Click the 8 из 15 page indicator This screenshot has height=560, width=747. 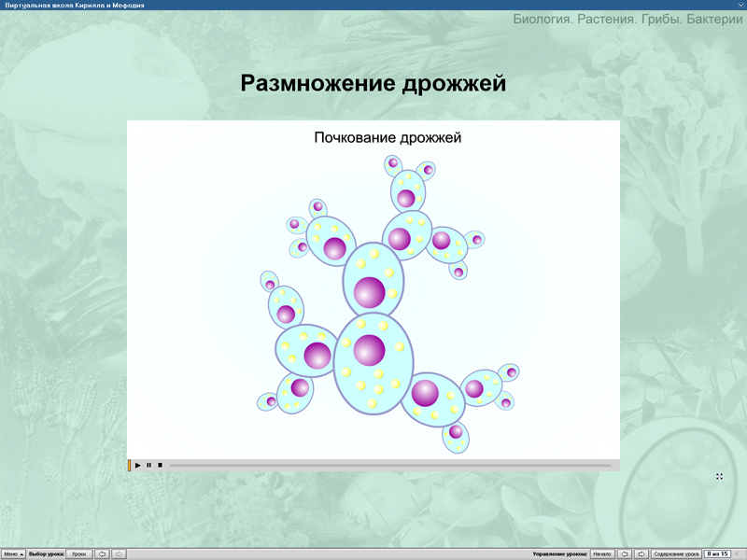click(x=716, y=553)
